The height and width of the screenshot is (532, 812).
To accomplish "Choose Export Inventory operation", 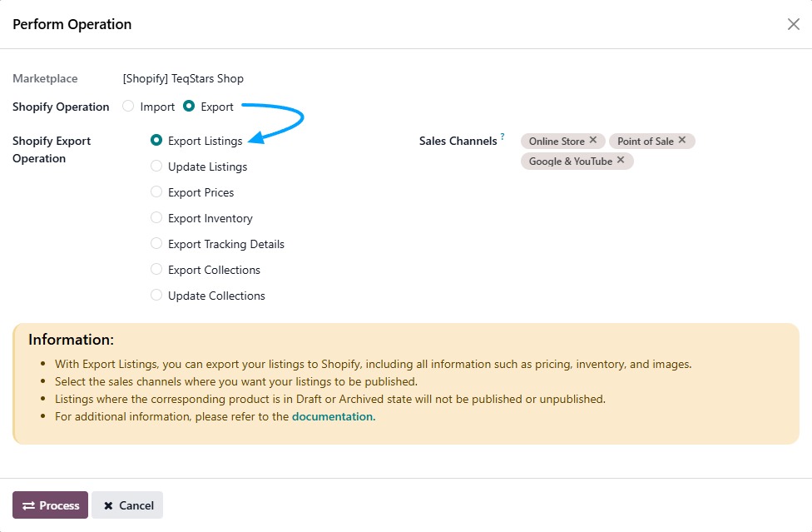I will tap(156, 218).
